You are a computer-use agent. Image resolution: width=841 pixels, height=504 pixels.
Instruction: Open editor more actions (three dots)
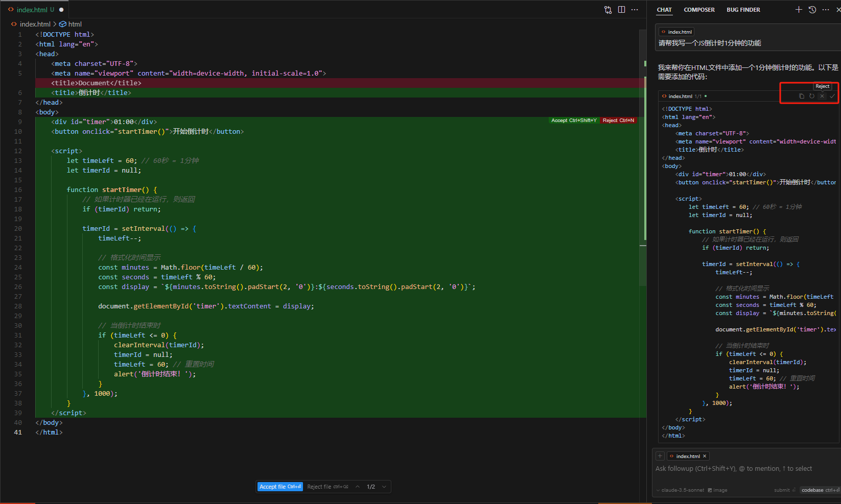(635, 10)
